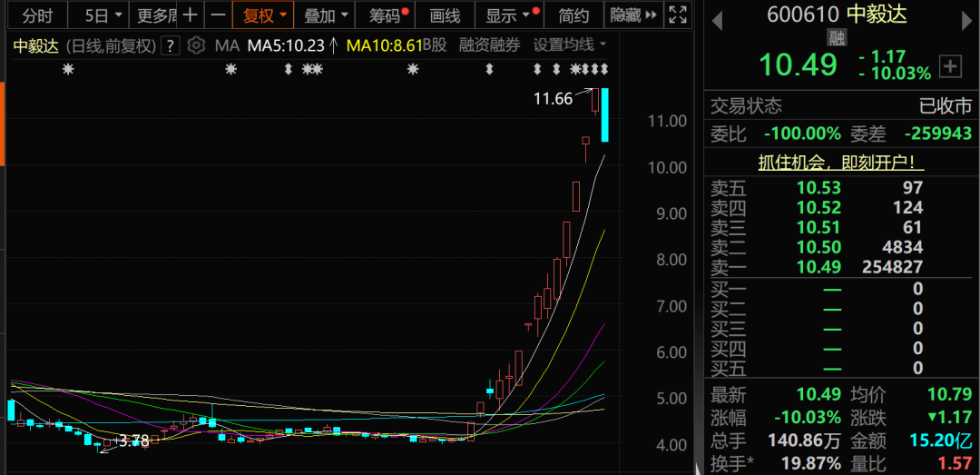The width and height of the screenshot is (980, 475).
Task: Open the question mark help icon
Action: point(171,45)
